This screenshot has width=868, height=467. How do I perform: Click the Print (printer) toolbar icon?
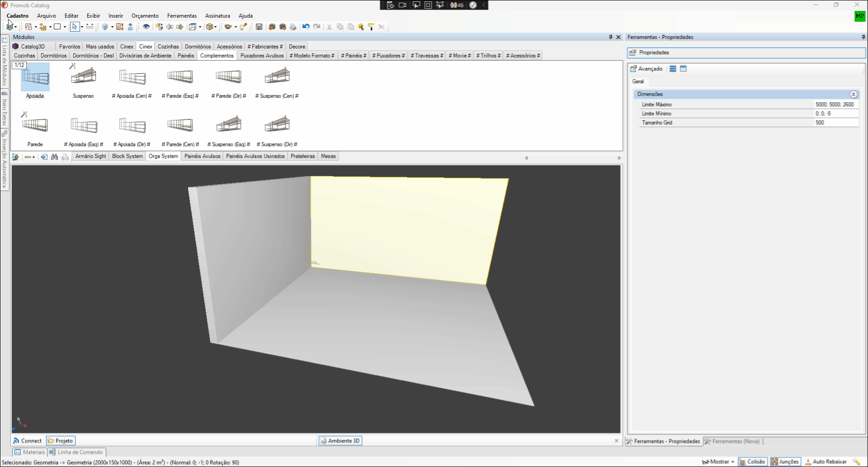[293, 27]
